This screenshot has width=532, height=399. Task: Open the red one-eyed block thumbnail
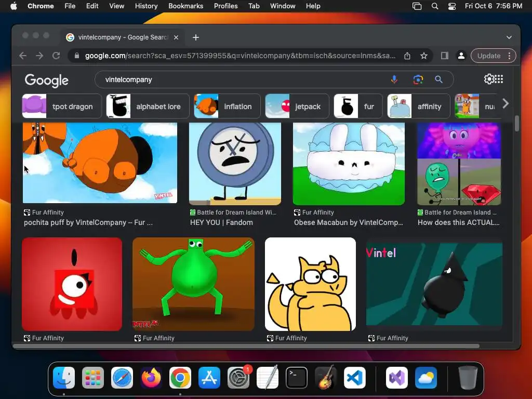(72, 284)
